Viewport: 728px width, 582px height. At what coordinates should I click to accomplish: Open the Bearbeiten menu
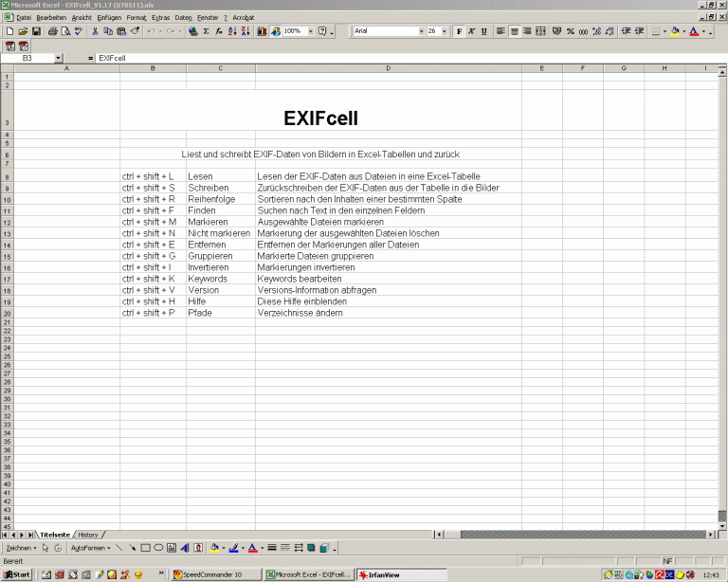point(51,18)
